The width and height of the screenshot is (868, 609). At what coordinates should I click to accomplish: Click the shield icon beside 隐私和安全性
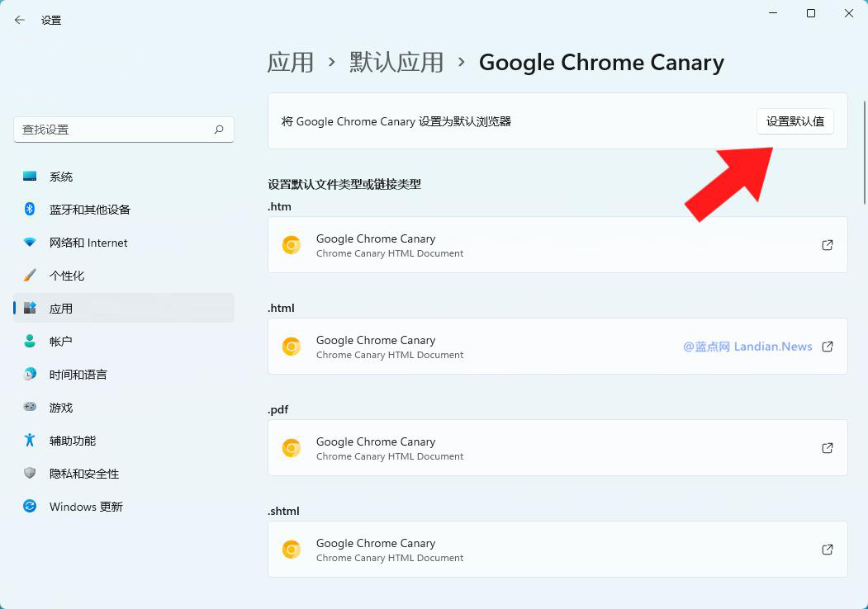[30, 474]
